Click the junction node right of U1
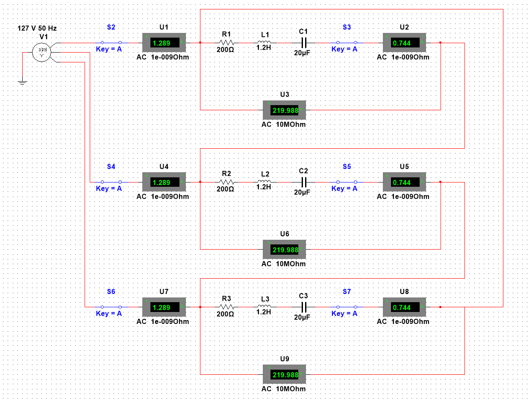532x403 pixels. coord(200,43)
